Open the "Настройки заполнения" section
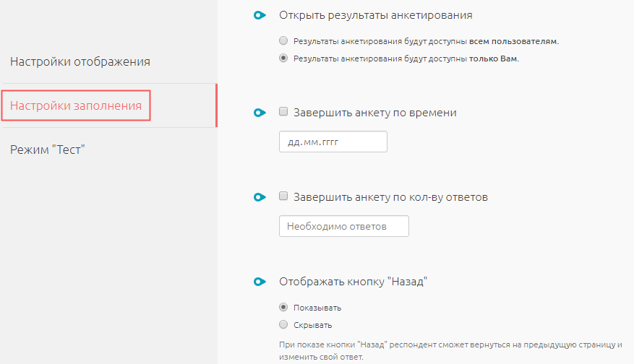Screen dimensions: 634x364 76,106
